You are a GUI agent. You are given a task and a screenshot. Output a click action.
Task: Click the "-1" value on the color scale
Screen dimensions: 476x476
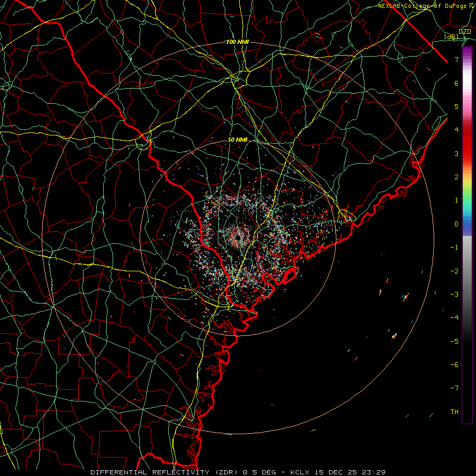coord(454,248)
